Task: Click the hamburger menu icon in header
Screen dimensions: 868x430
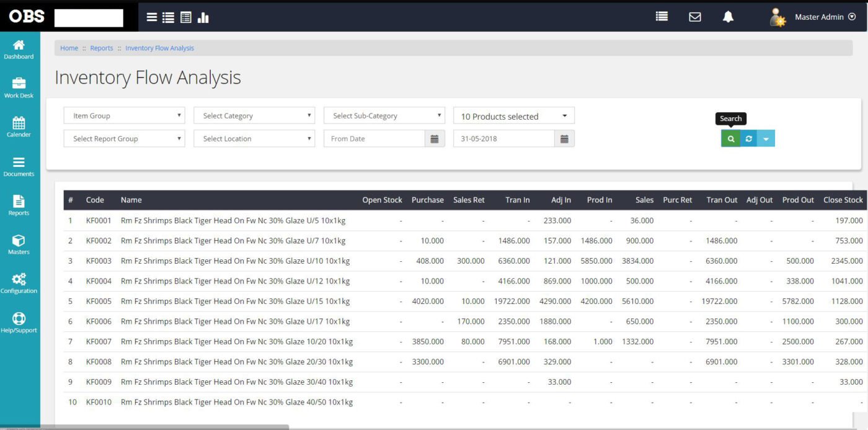Action: click(x=151, y=17)
